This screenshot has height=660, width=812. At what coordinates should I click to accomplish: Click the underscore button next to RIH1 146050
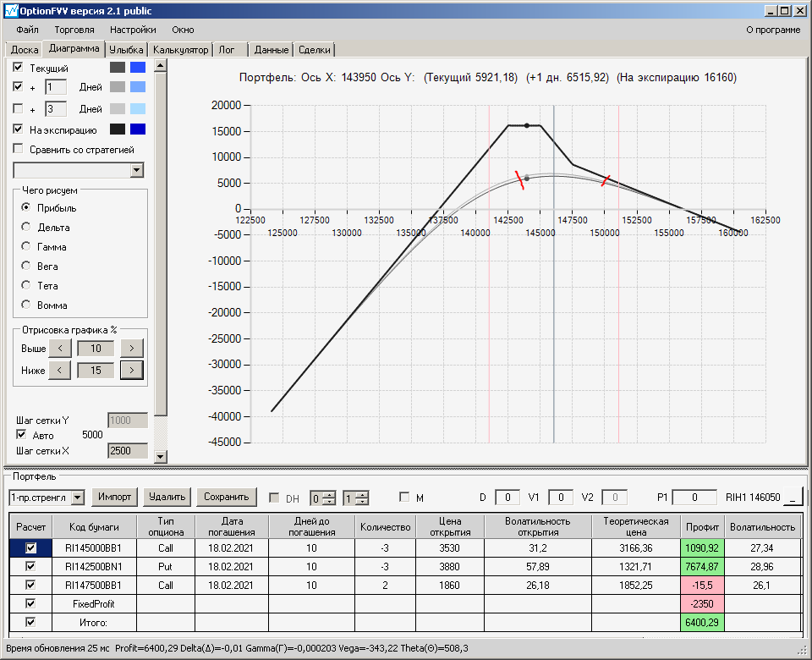tap(795, 498)
